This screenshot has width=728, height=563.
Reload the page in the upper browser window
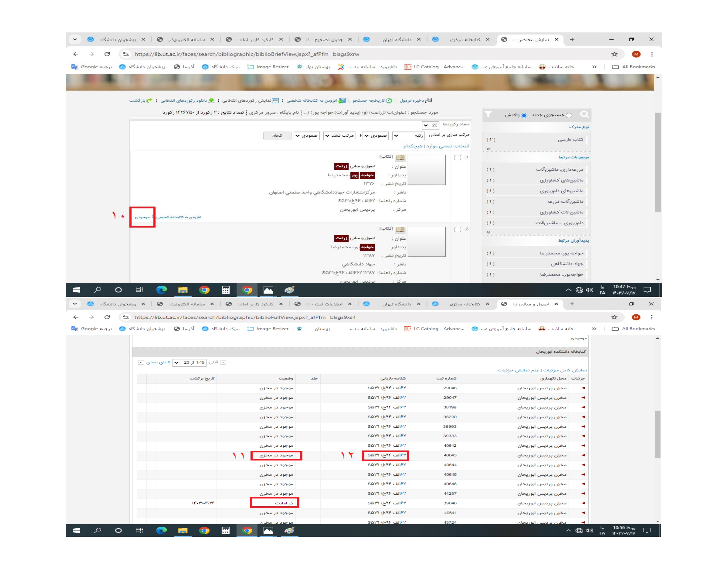pos(107,54)
